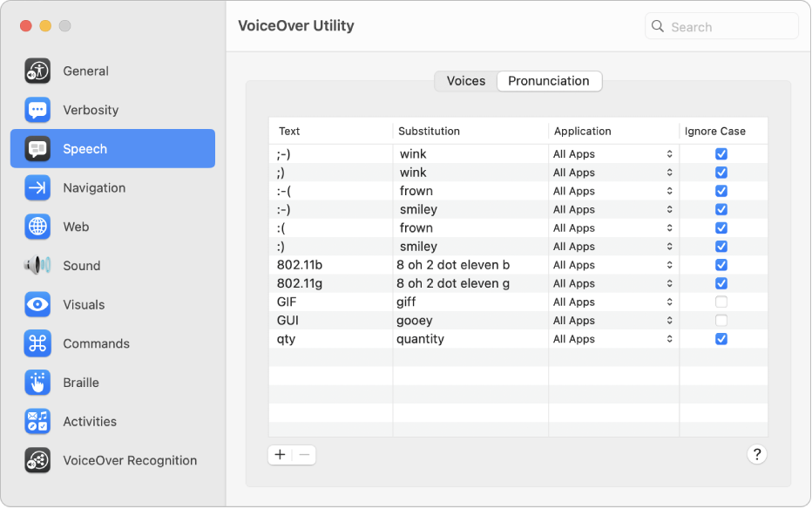Screen dimensions: 812x509
Task: Click the Web globe icon
Action: coord(37,227)
